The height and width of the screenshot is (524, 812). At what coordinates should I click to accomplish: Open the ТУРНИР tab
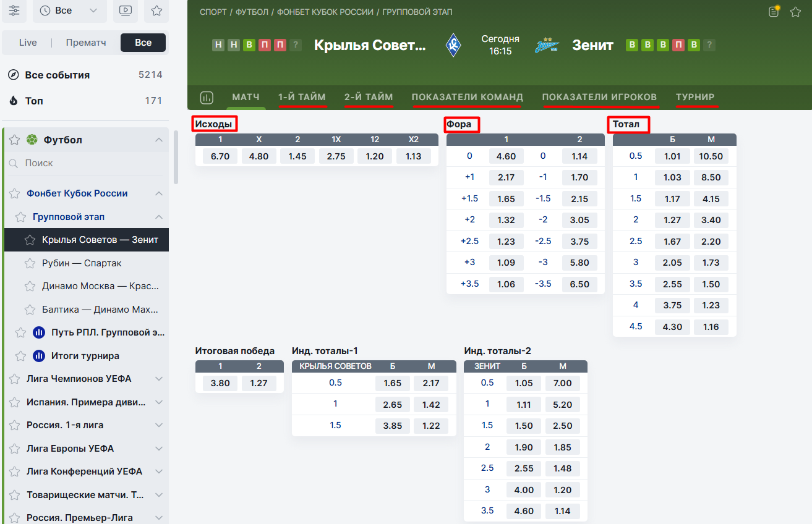[695, 97]
